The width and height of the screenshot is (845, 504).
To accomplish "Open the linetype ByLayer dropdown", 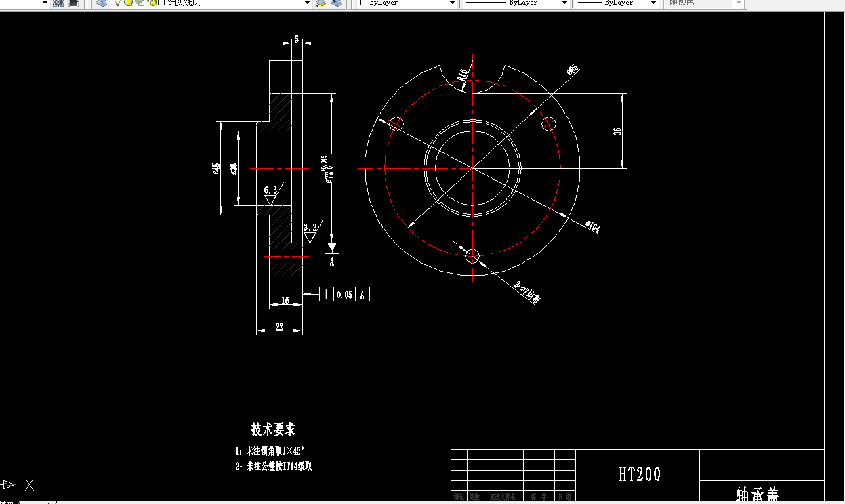I will point(564,3).
